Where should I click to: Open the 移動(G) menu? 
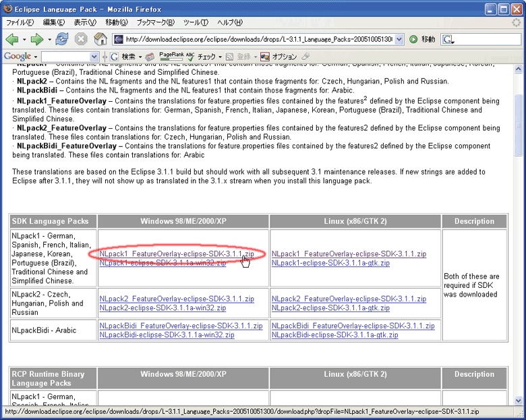pyautogui.click(x=117, y=22)
